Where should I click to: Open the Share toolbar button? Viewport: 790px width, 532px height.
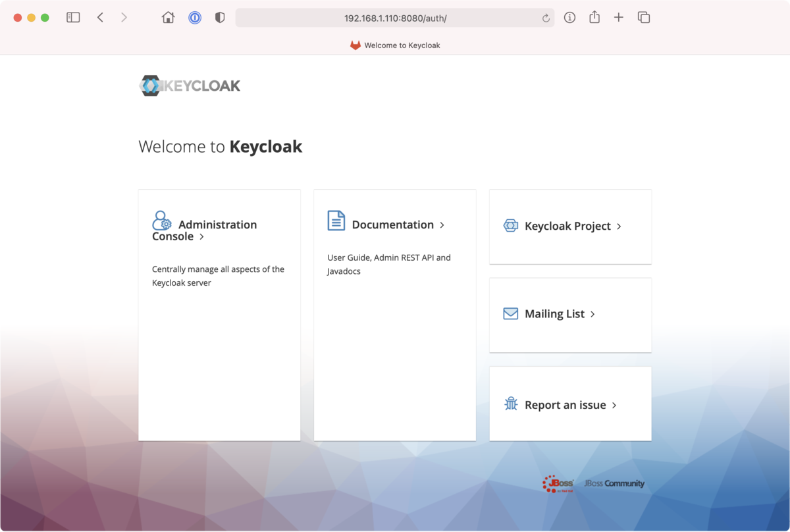pyautogui.click(x=594, y=17)
